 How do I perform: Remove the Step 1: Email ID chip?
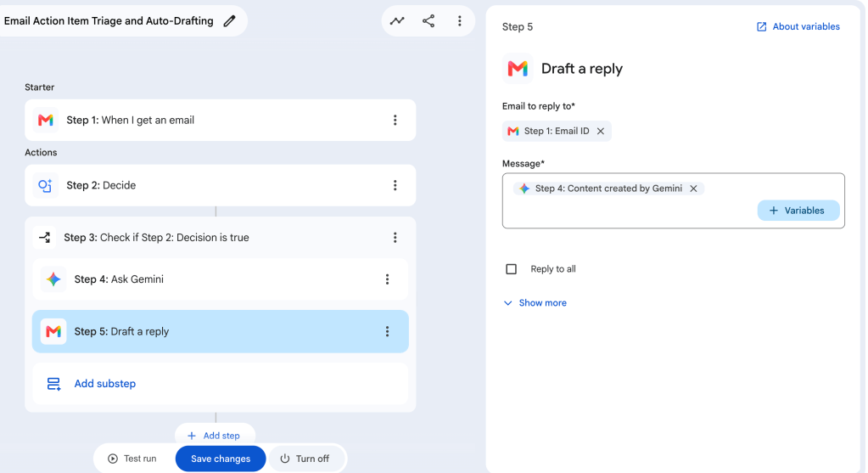click(x=601, y=132)
